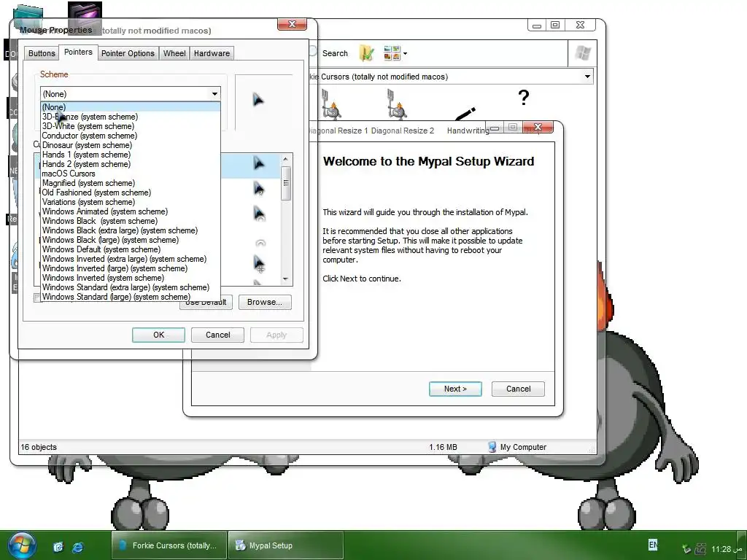Choose 3D-White system scheme
Viewport: 747px width, 560px height.
131,126
